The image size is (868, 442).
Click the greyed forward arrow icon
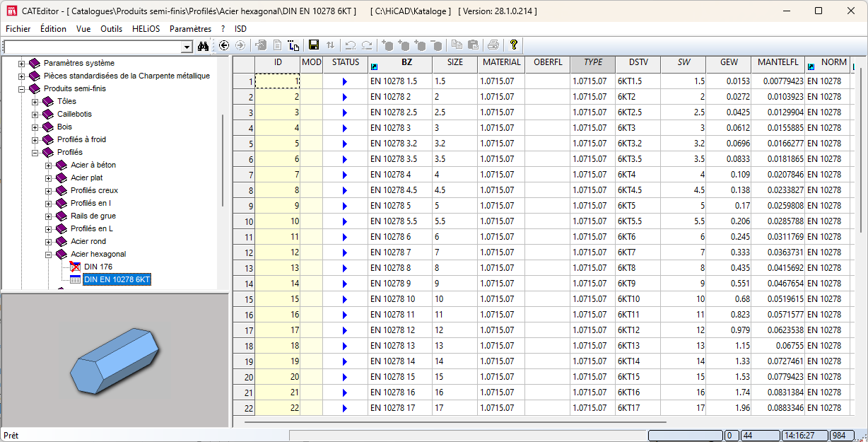[x=240, y=45]
